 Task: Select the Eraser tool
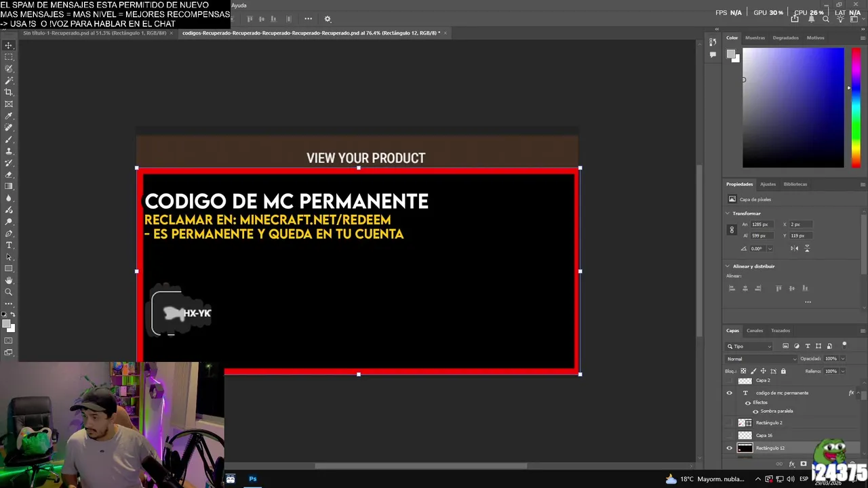point(9,175)
